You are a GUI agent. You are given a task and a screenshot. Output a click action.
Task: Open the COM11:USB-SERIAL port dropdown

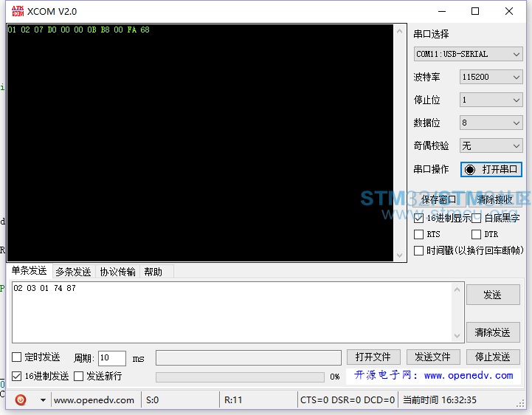468,54
